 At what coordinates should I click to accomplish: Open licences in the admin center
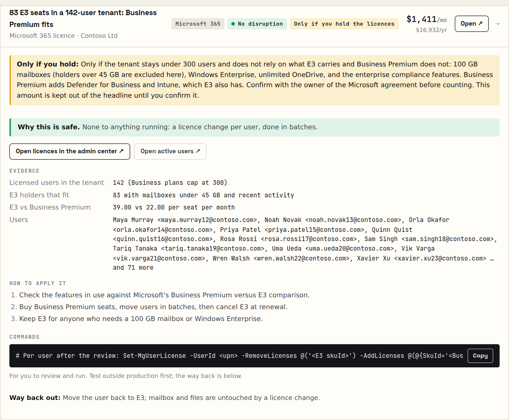pyautogui.click(x=70, y=151)
